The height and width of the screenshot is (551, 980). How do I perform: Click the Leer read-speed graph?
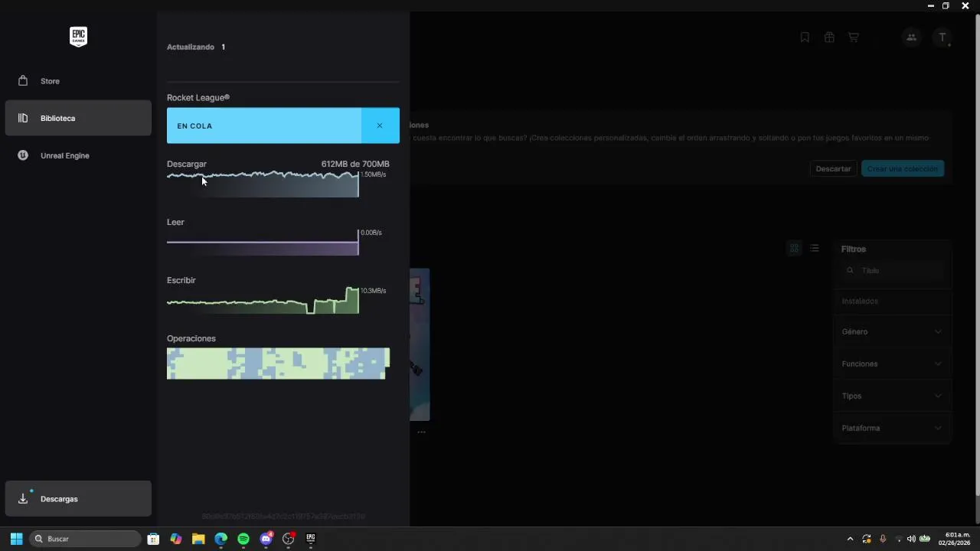coord(263,243)
